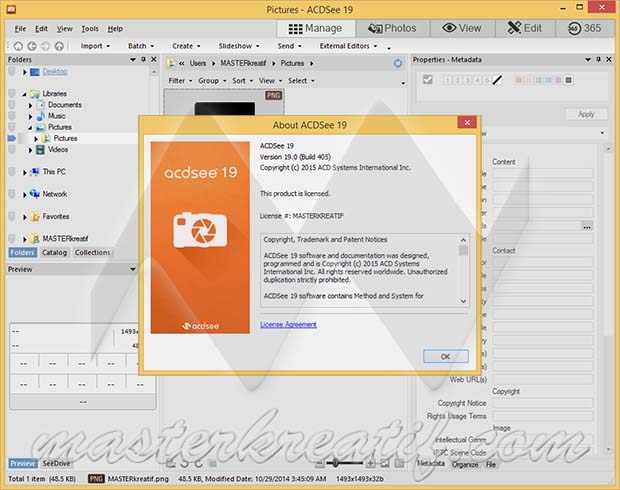
Task: Click the PNG file icon in status bar
Action: (96, 479)
